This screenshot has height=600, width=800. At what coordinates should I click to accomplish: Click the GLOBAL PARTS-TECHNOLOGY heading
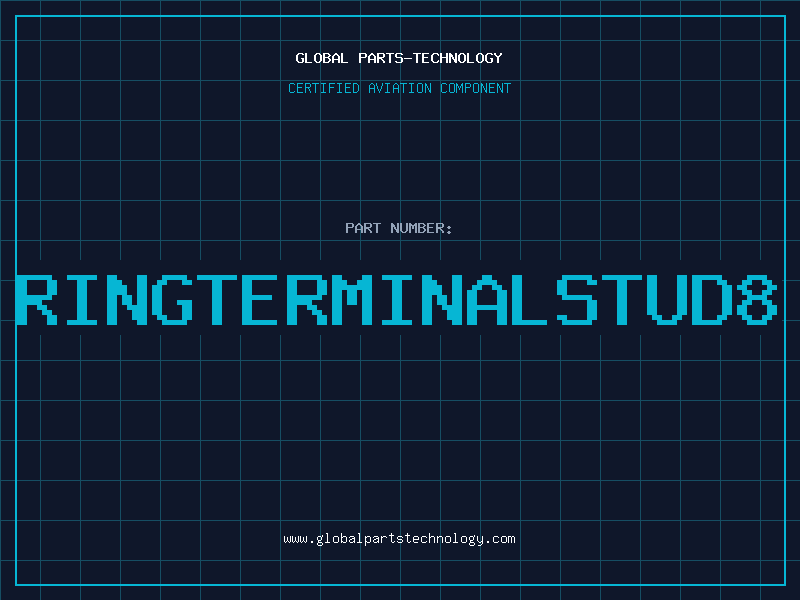399,58
